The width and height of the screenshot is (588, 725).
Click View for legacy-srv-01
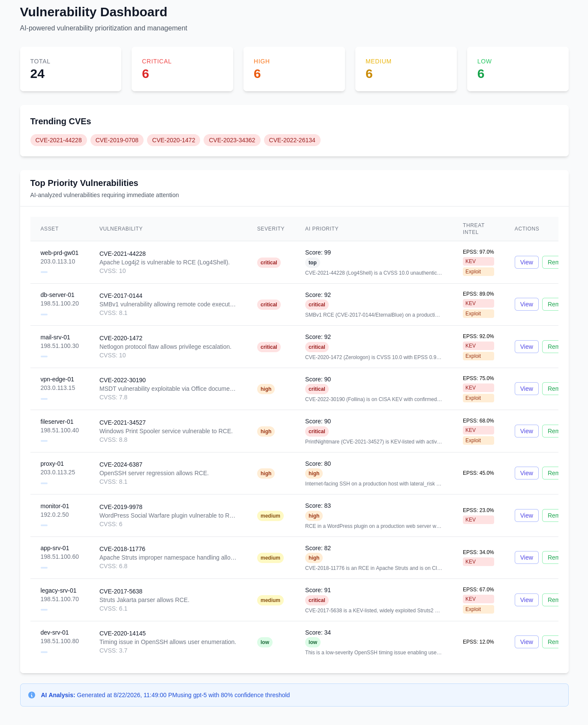pyautogui.click(x=526, y=600)
